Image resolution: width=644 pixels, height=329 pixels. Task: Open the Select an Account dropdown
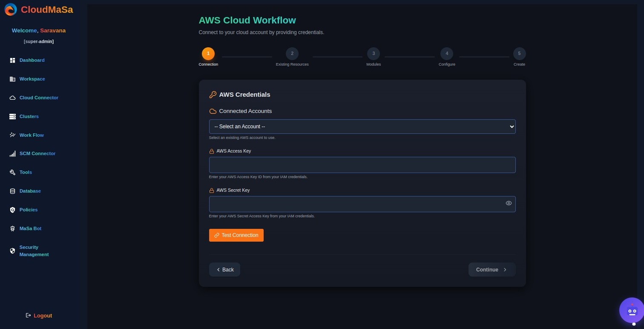[x=362, y=127]
